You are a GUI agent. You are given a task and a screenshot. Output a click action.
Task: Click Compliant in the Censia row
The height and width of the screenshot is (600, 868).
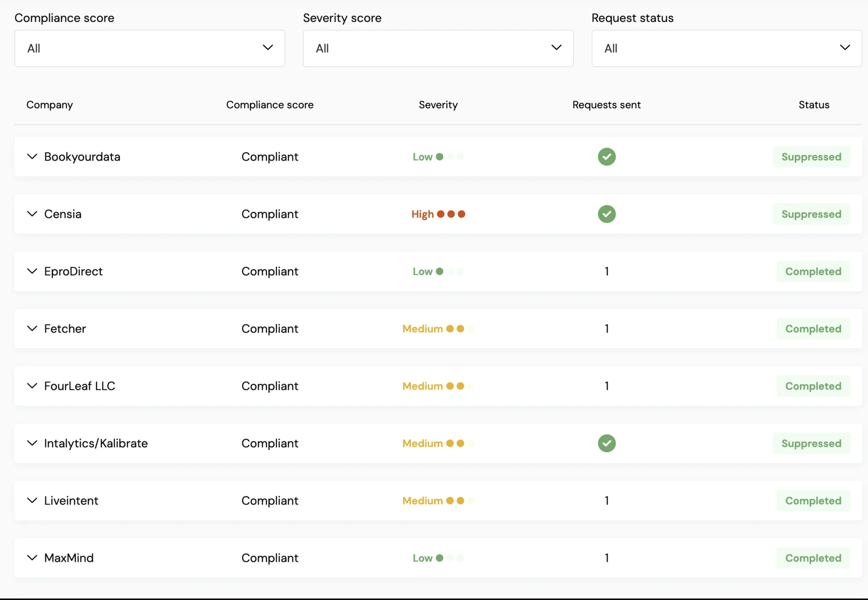pyautogui.click(x=270, y=214)
